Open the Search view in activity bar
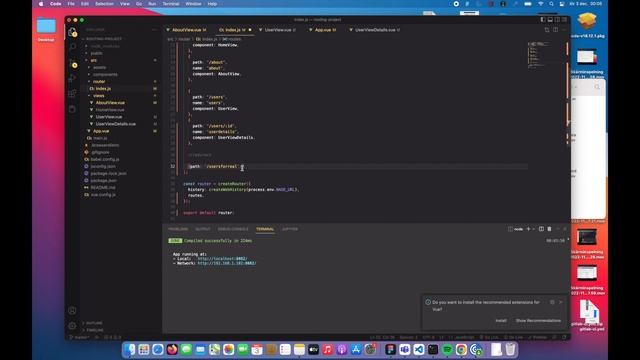Screen dimensions: 640x360 click(x=72, y=47)
